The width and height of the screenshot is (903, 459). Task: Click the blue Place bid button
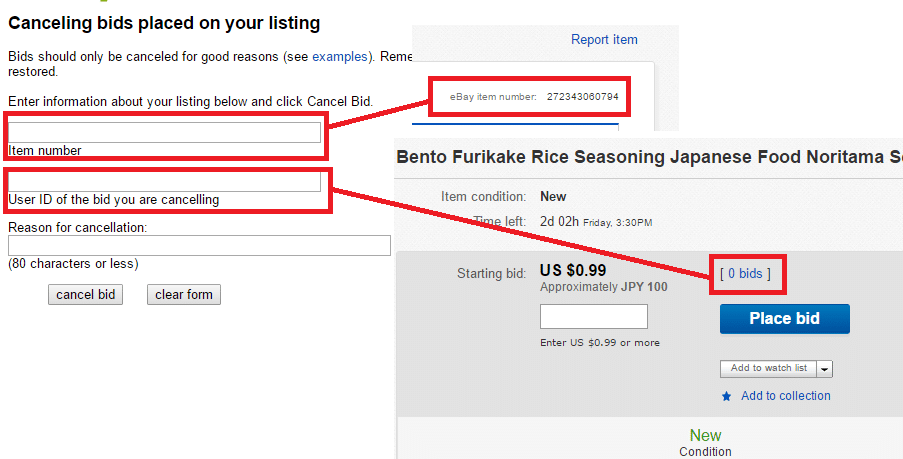[784, 319]
